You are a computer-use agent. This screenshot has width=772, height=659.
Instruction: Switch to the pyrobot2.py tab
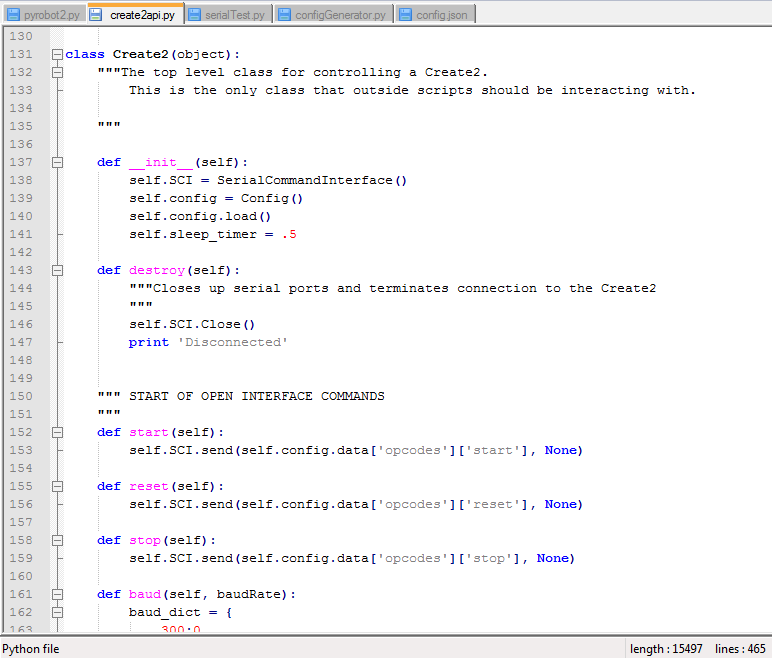(51, 15)
